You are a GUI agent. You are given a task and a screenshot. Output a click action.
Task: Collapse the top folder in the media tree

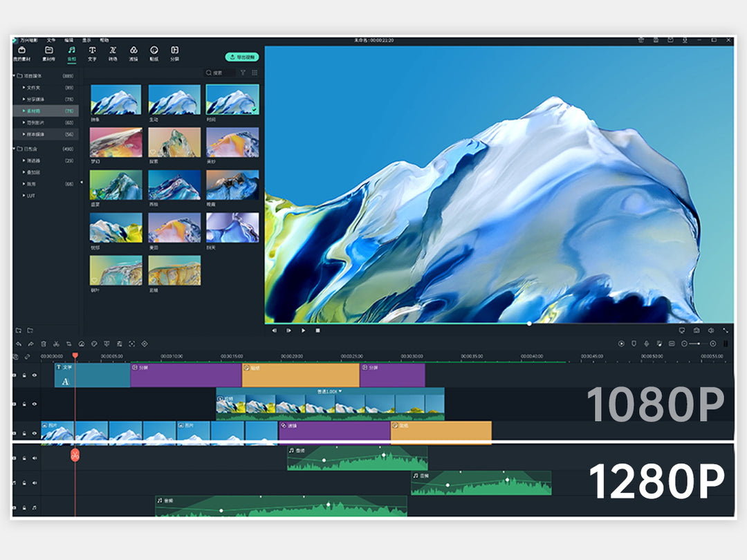click(x=15, y=75)
